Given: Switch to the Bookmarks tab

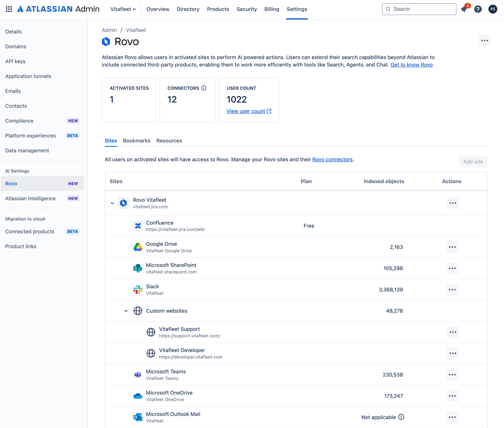Looking at the screenshot, I should pyautogui.click(x=136, y=141).
